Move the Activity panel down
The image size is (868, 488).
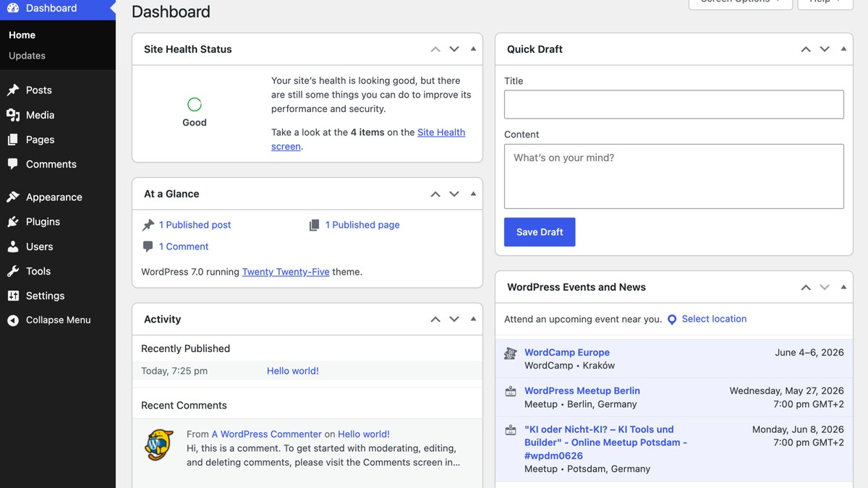point(454,319)
